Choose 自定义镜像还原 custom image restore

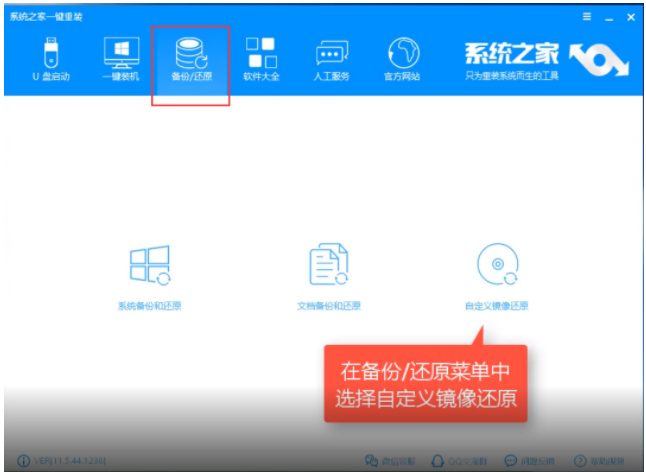tap(497, 277)
